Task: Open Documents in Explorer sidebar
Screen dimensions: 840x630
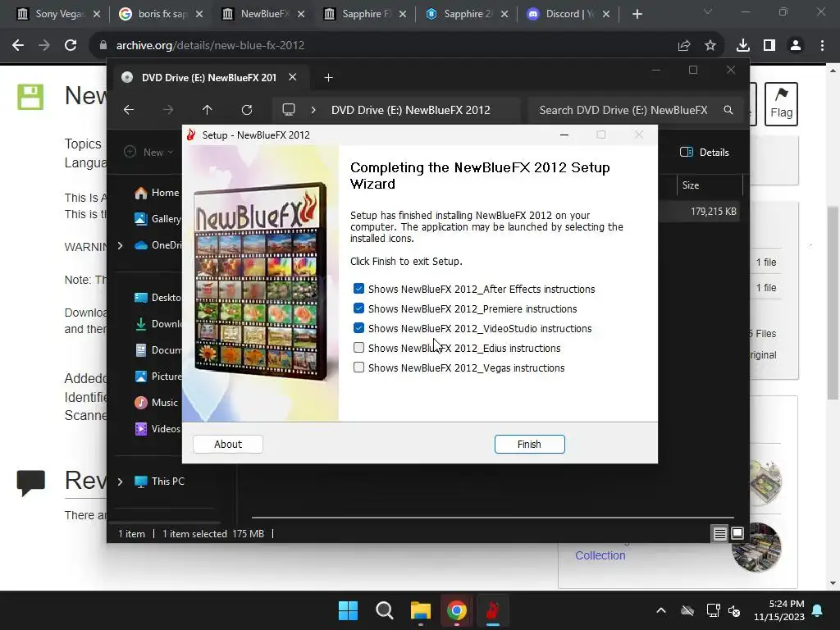Action: pyautogui.click(x=157, y=349)
